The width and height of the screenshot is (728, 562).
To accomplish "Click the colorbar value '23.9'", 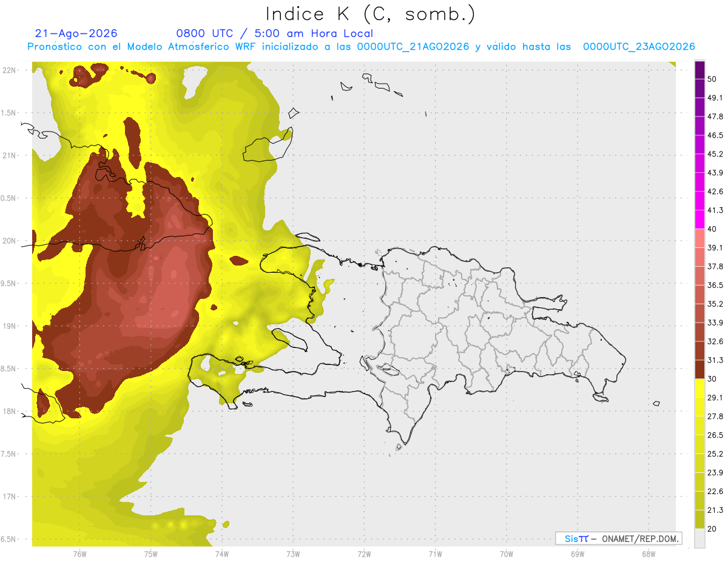I will point(715,473).
